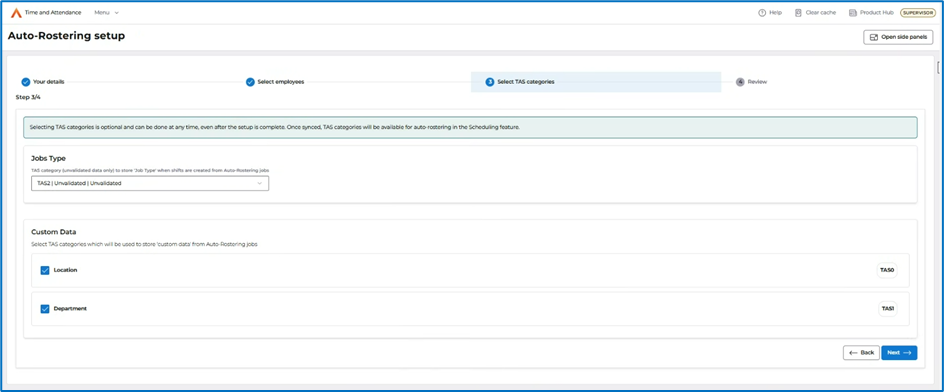Screen dimensions: 944x392
Task: Click the Department label text
Action: (70, 309)
